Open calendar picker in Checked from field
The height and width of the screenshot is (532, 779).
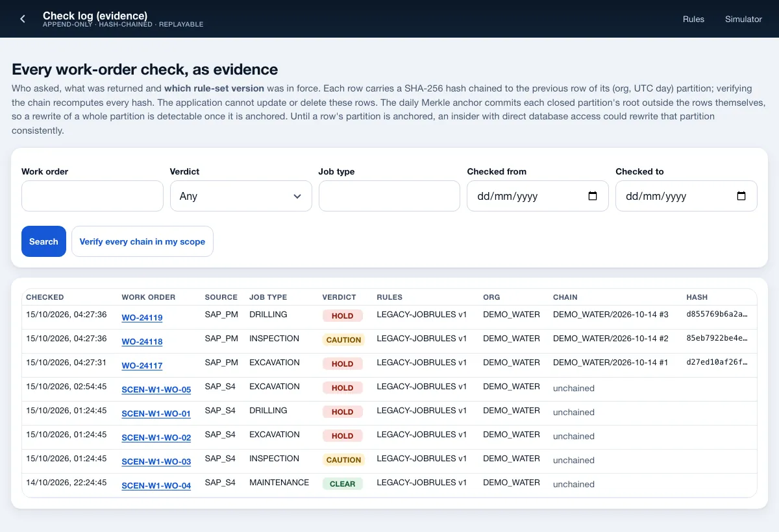coord(592,196)
